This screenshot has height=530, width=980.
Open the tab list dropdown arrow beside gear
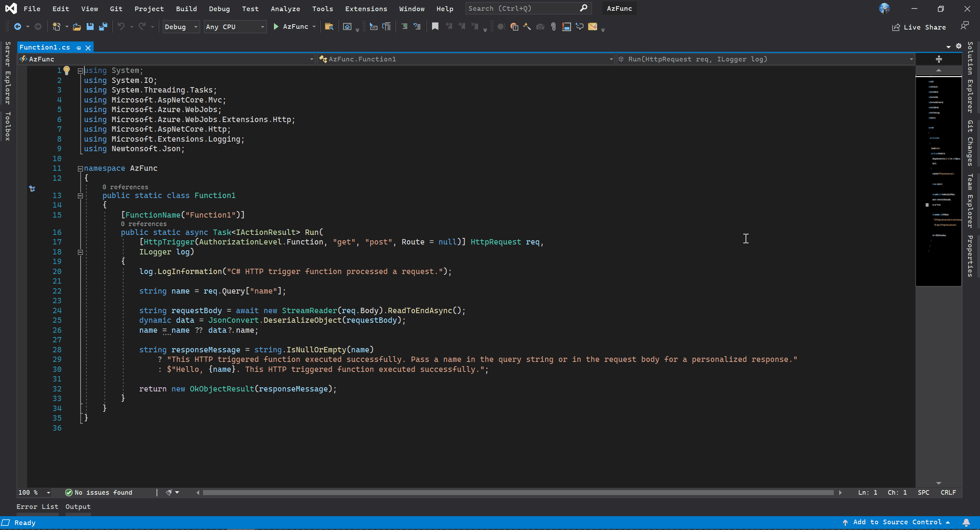[x=948, y=47]
